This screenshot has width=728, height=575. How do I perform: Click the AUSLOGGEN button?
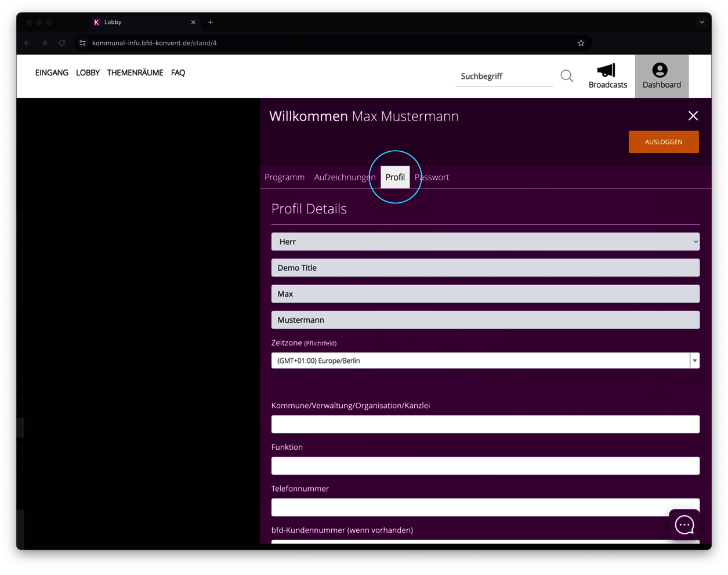pos(663,142)
